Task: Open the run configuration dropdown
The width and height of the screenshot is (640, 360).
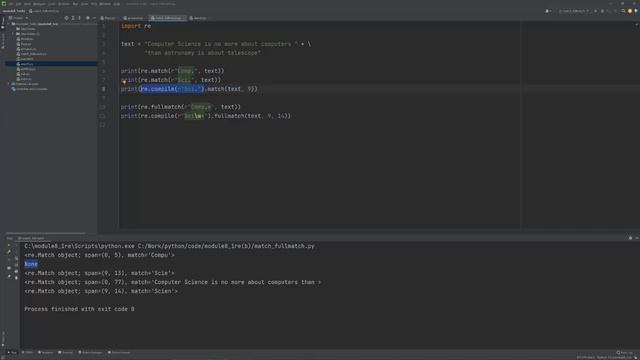Action: click(574, 11)
